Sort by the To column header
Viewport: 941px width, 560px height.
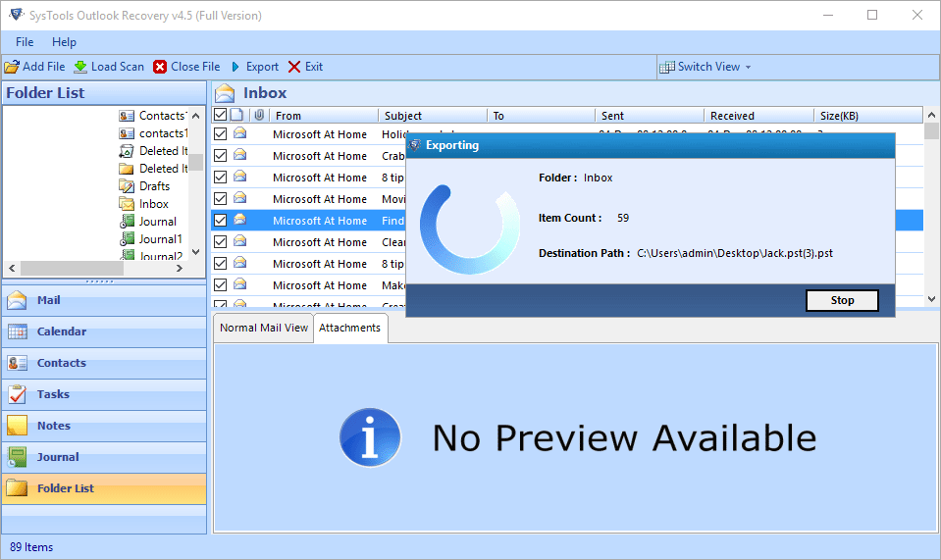pyautogui.click(x=541, y=115)
